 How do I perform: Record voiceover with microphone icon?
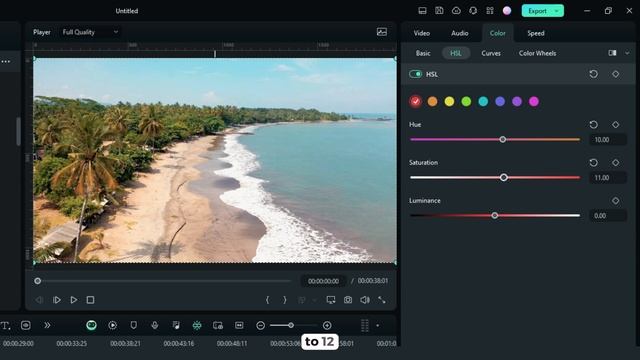(x=155, y=325)
